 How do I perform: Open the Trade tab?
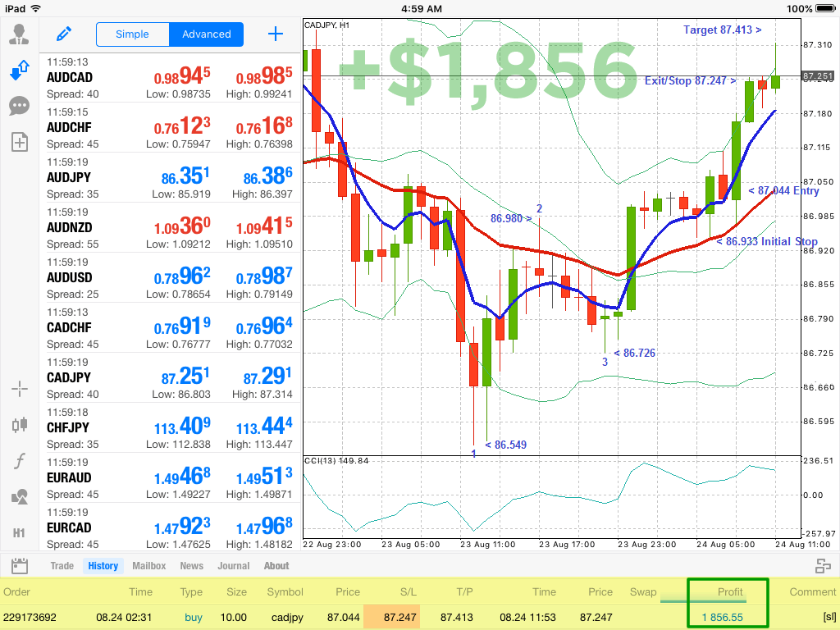point(62,566)
